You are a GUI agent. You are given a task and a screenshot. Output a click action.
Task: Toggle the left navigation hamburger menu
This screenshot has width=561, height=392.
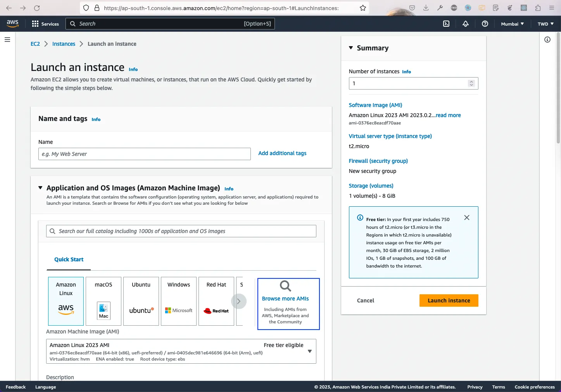(x=7, y=40)
